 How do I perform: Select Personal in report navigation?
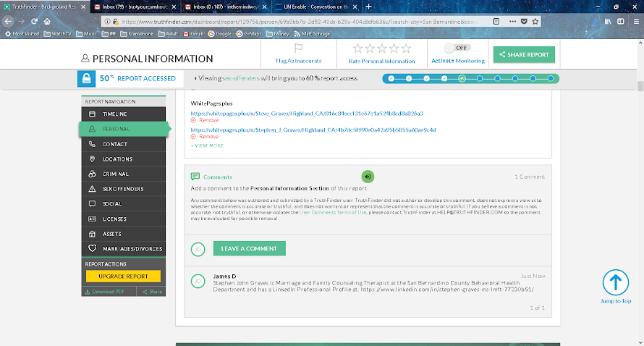(x=124, y=129)
